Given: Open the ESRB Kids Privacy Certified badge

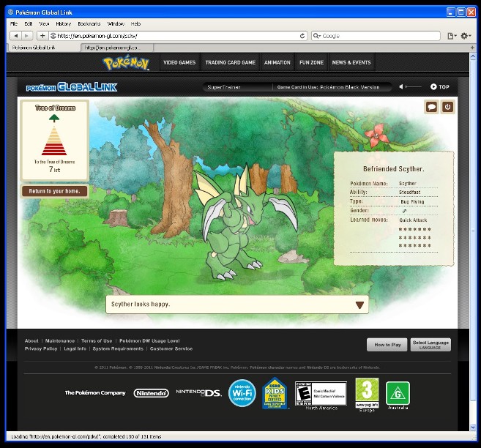Looking at the screenshot, I should tap(276, 393).
